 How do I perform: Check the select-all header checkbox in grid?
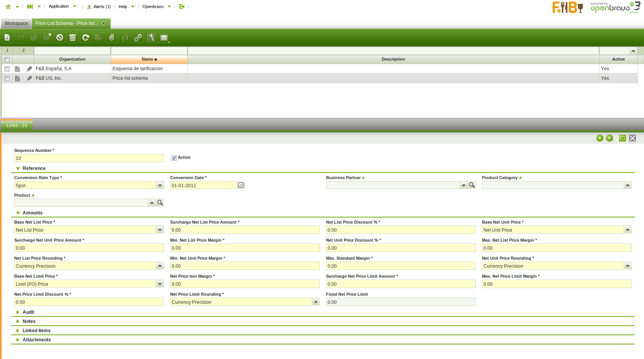click(7, 59)
